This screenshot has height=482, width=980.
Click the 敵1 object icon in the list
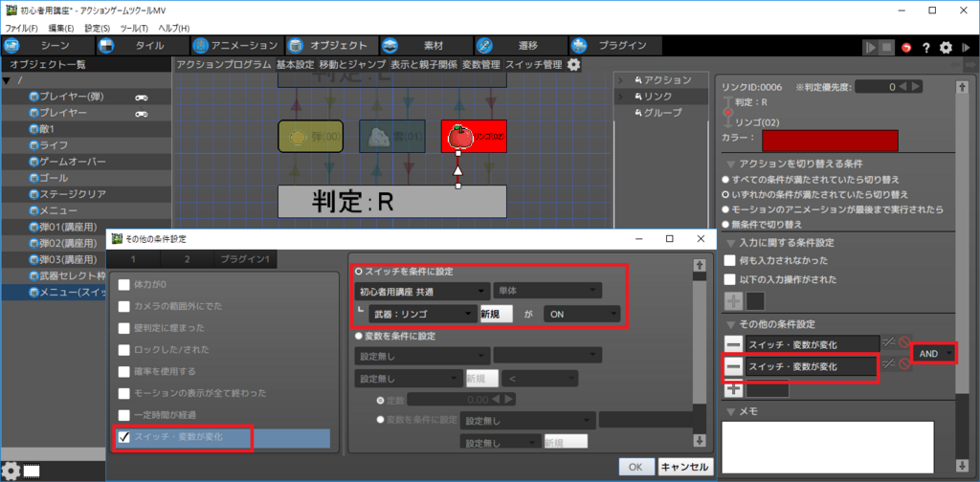[33, 129]
